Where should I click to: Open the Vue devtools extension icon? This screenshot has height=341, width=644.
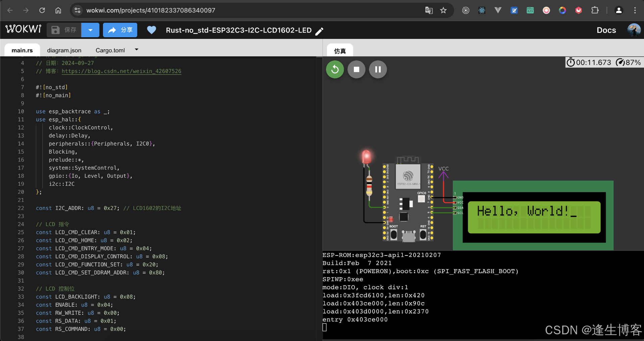[x=498, y=10]
